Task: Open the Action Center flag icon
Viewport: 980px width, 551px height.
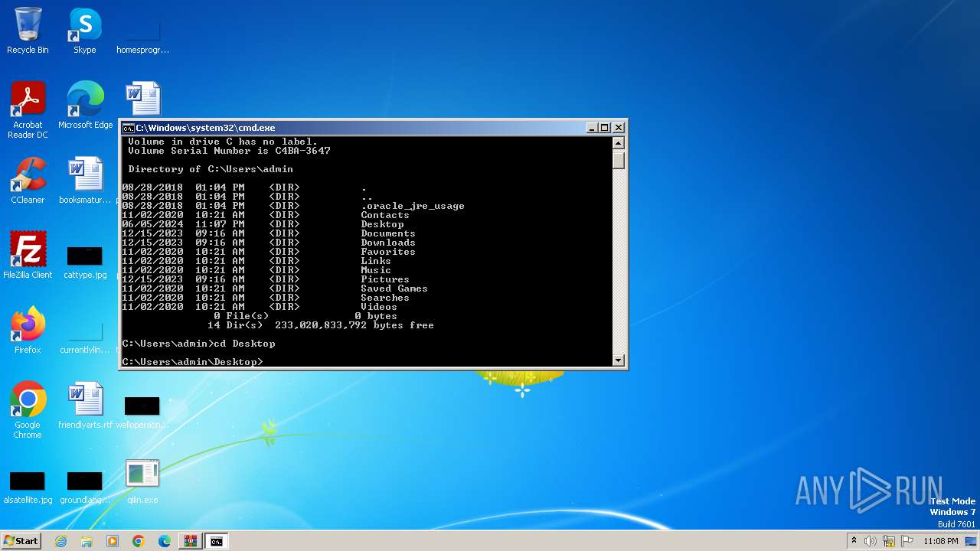Action: (x=907, y=541)
